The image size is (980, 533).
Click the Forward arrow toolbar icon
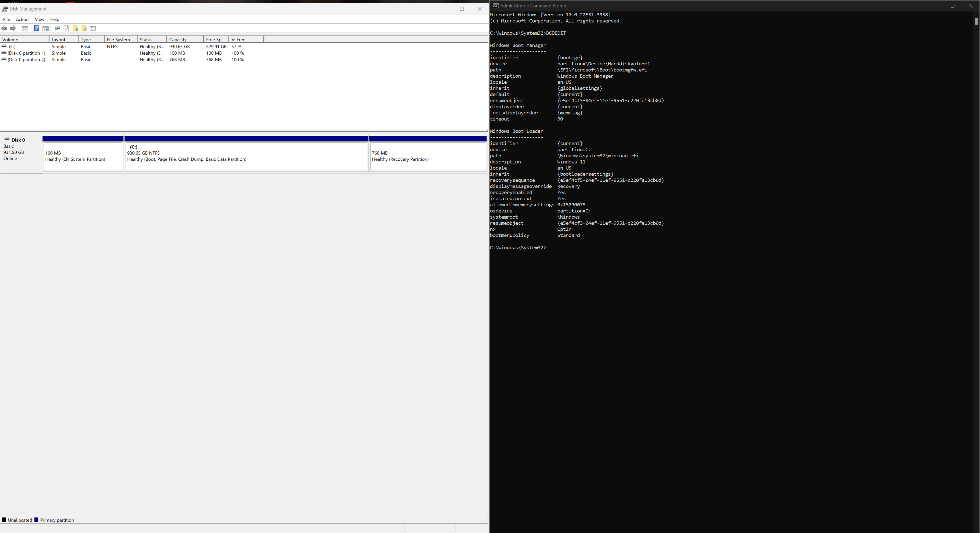[x=13, y=29]
